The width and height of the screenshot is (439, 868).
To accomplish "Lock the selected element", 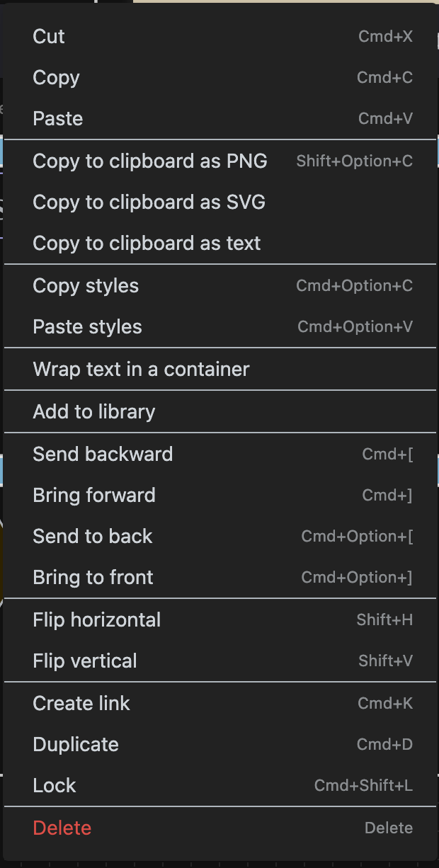I will point(55,786).
